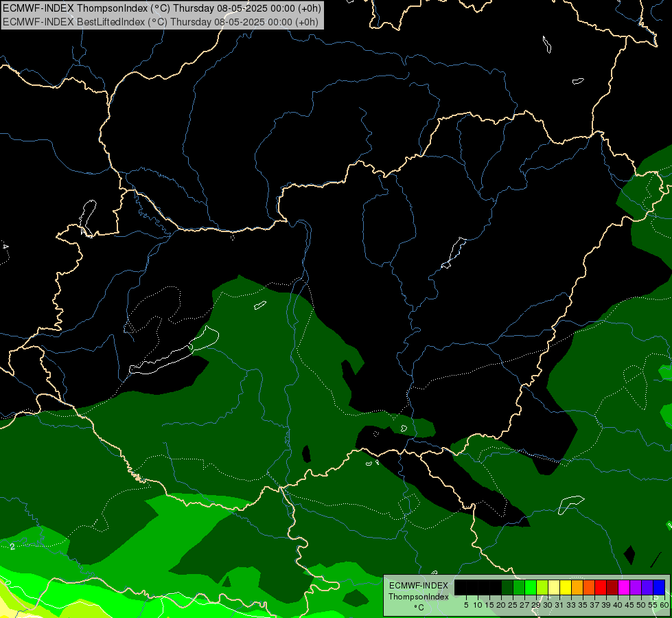
Task: Click legend tick value 5
Action: pos(466,605)
